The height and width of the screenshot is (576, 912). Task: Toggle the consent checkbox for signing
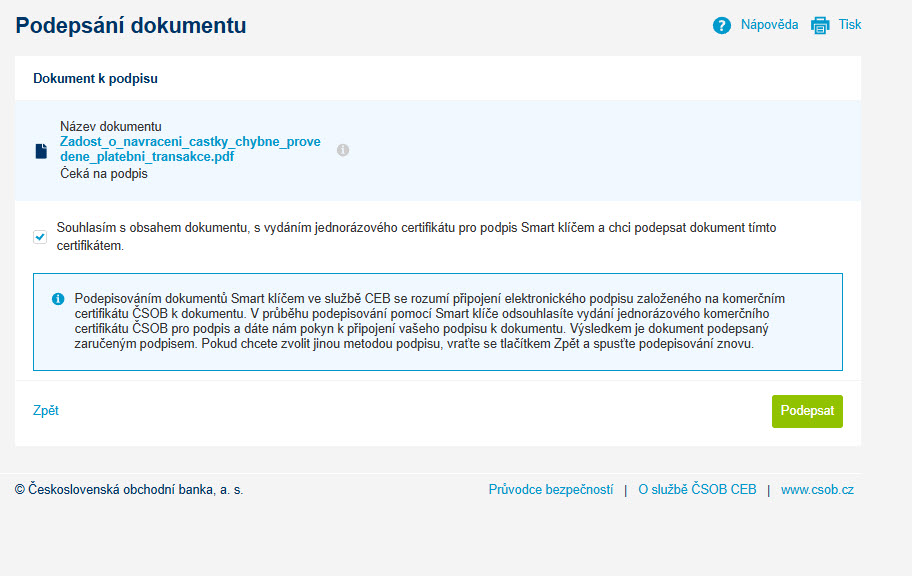[x=40, y=237]
